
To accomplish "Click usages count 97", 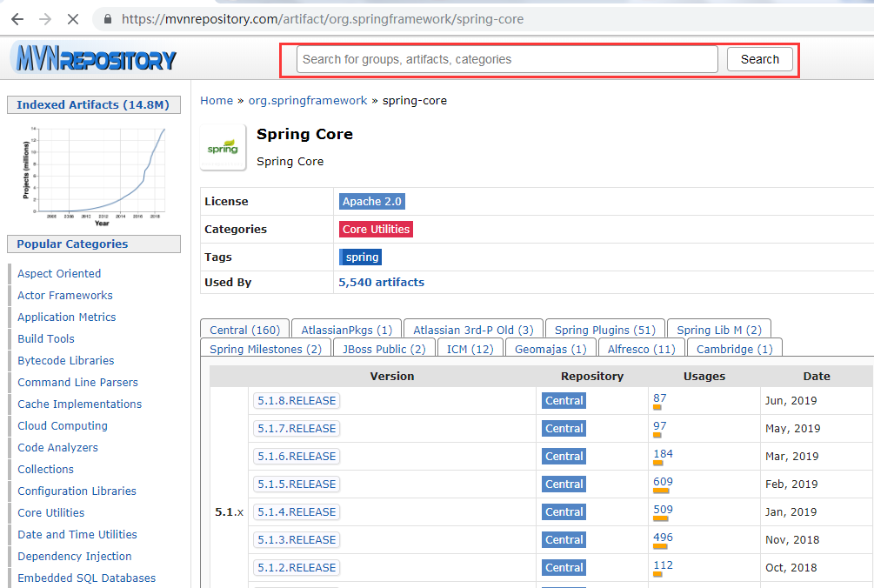I will (659, 426).
